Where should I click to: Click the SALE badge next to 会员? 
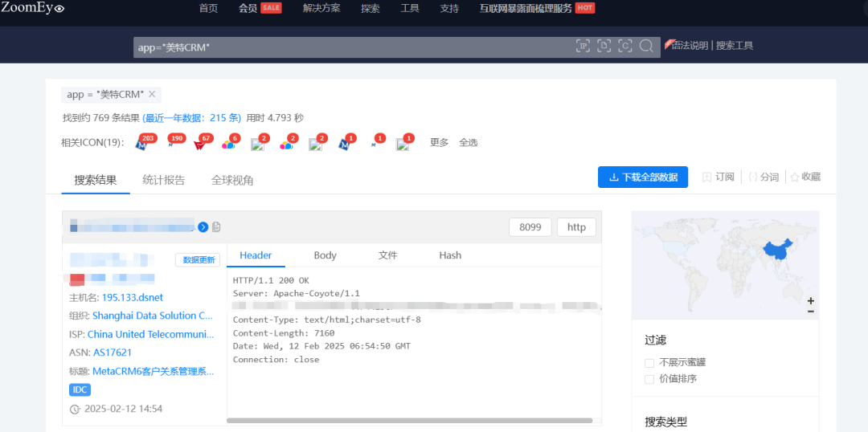pyautogui.click(x=271, y=8)
